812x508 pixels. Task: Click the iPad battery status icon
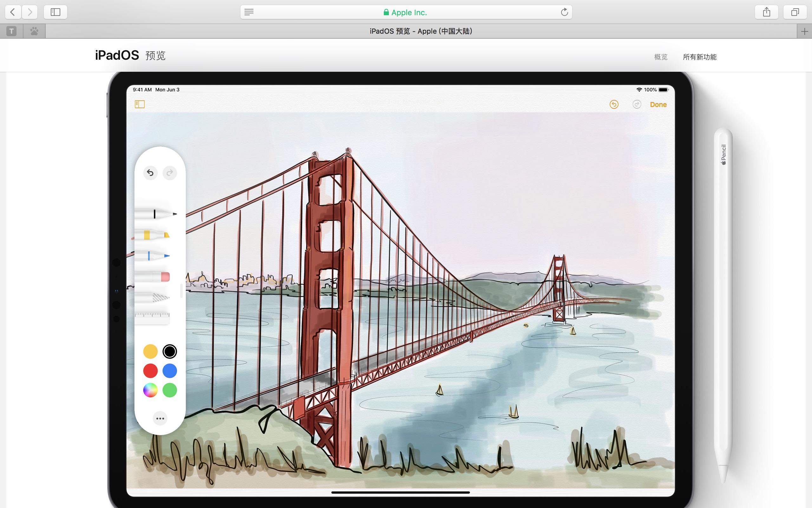(663, 90)
